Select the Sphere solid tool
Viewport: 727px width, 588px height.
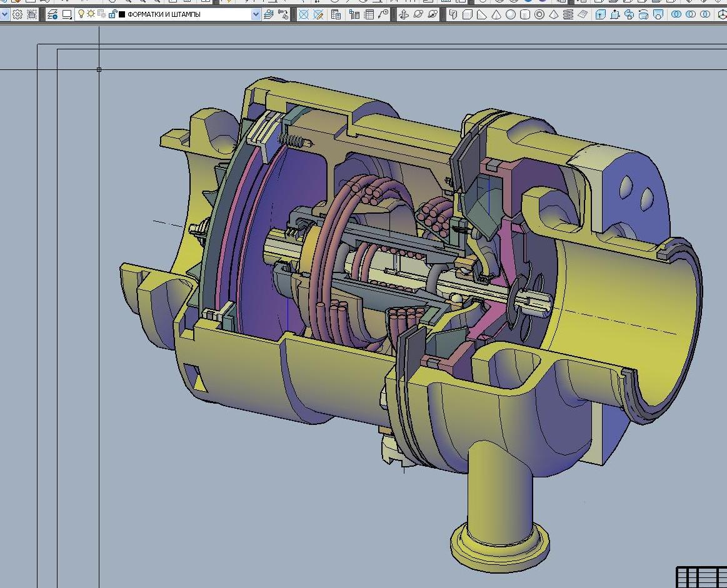click(511, 14)
